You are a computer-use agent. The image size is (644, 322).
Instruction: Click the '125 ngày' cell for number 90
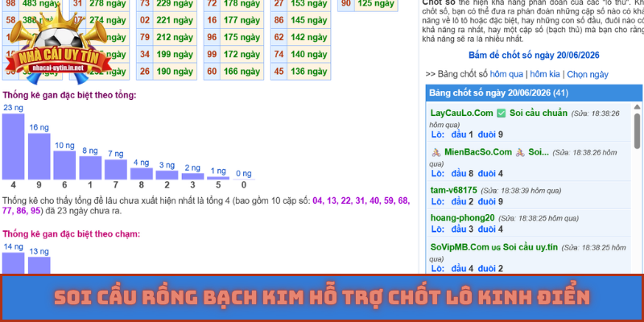coord(376,4)
